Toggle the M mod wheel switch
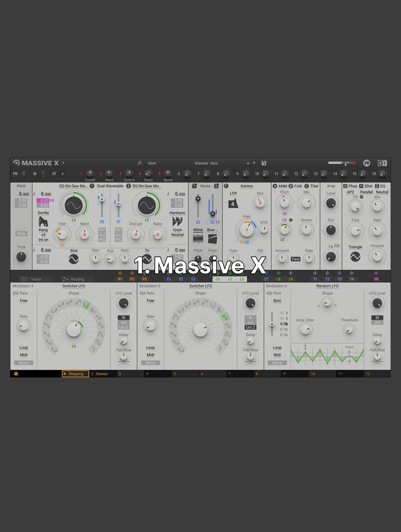Image resolution: width=401 pixels, height=532 pixels. click(43, 174)
